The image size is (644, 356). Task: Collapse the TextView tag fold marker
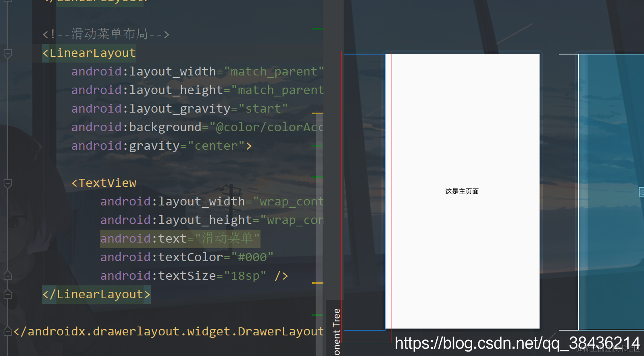click(8, 184)
